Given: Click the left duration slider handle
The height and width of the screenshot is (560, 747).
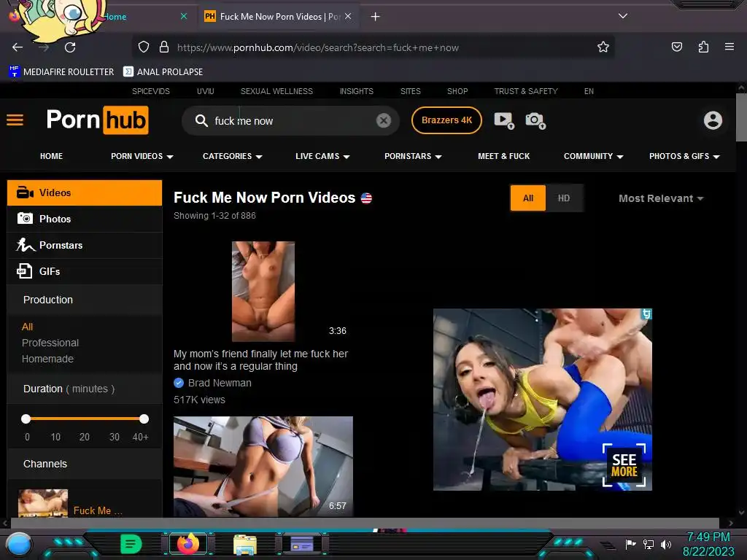Looking at the screenshot, I should (26, 419).
